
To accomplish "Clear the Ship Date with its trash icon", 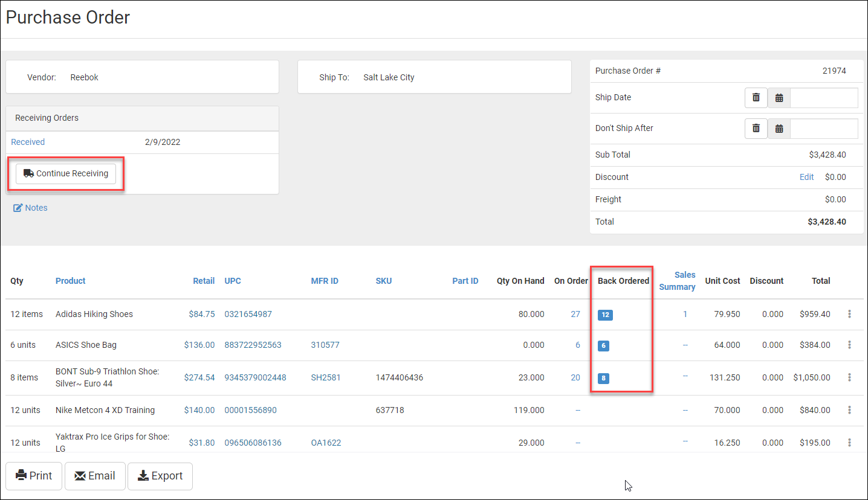I will (x=756, y=97).
